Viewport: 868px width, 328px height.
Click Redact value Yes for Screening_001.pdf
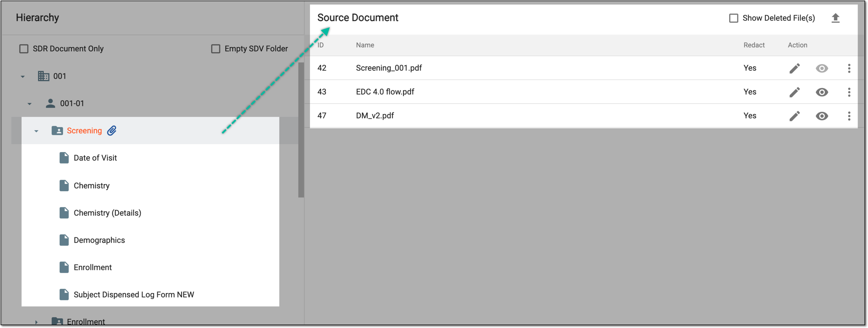point(750,68)
